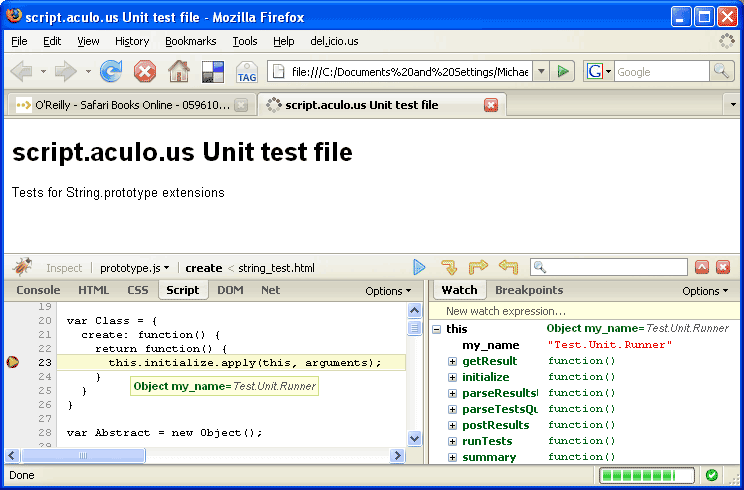This screenshot has width=744, height=490.
Task: Open Back button history dropdown arrow
Action: (x=43, y=72)
